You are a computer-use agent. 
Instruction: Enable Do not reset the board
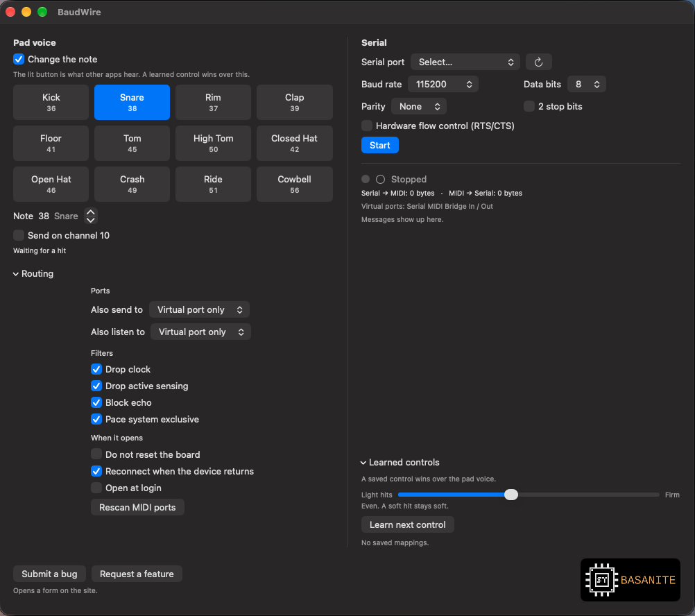[96, 454]
